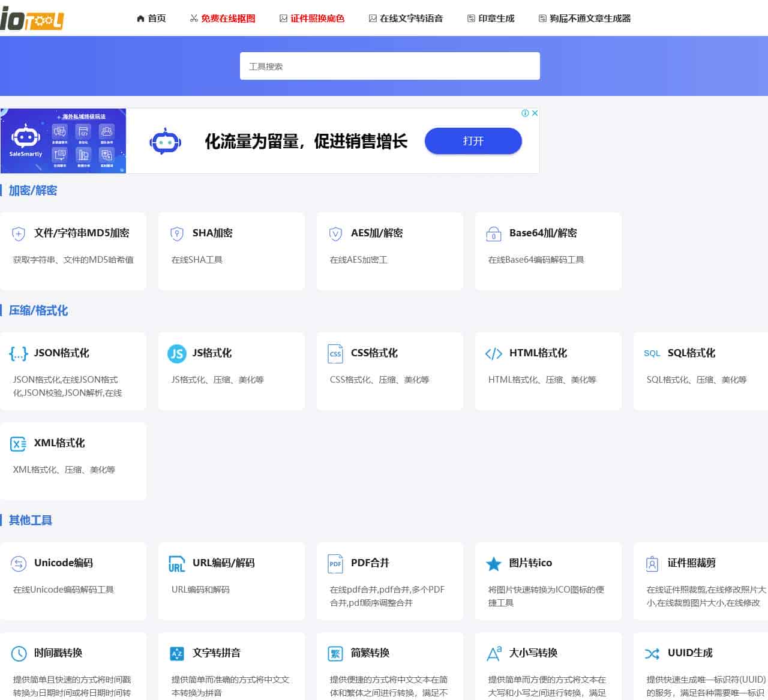Viewport: 768px width, 700px height.
Task: Click the PDF合并 file icon
Action: [335, 563]
